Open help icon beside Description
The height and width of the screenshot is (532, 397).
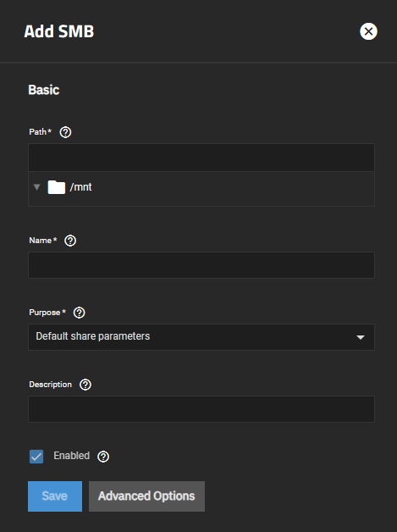click(85, 385)
